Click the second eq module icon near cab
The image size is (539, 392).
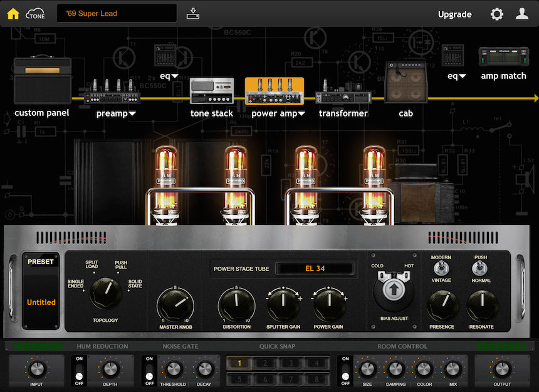(453, 55)
